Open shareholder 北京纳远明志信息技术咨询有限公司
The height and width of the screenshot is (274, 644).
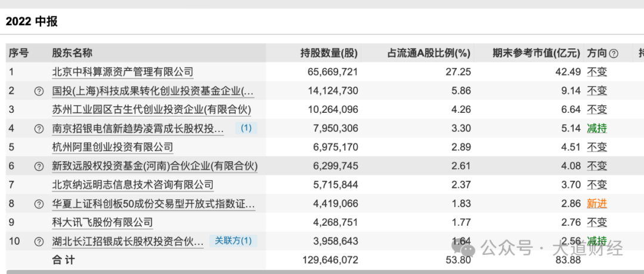(x=132, y=184)
